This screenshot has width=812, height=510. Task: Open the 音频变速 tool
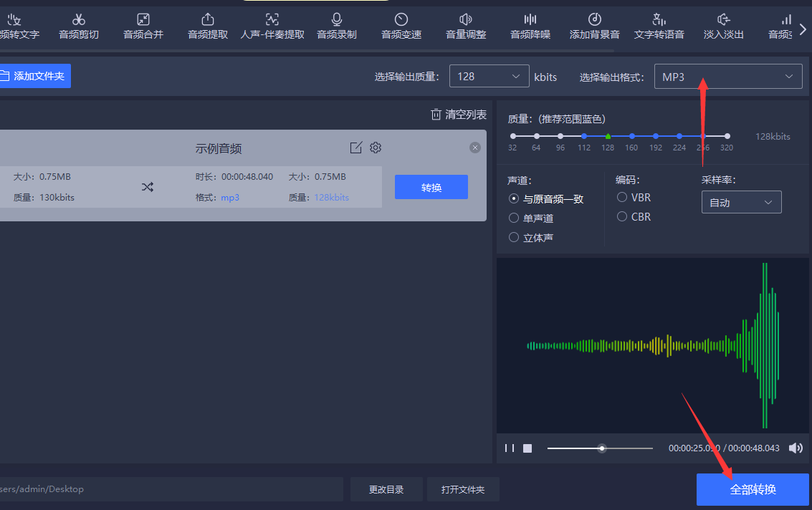point(401,27)
